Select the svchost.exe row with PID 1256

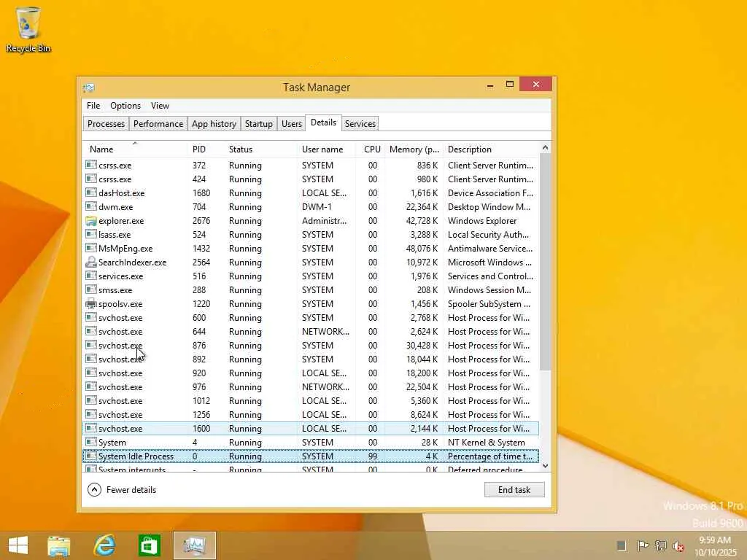point(311,414)
